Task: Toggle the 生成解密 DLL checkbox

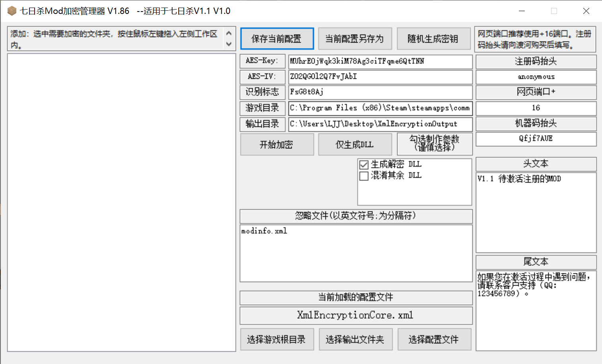Action: (364, 164)
